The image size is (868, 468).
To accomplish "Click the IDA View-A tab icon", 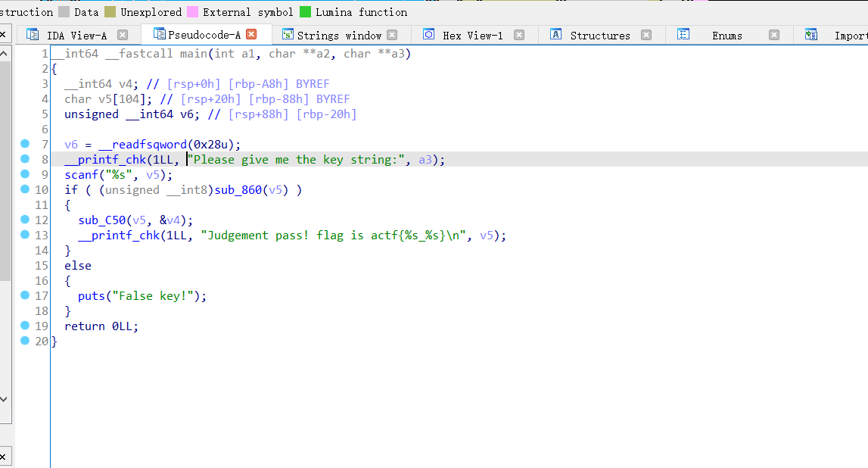I will [33, 35].
